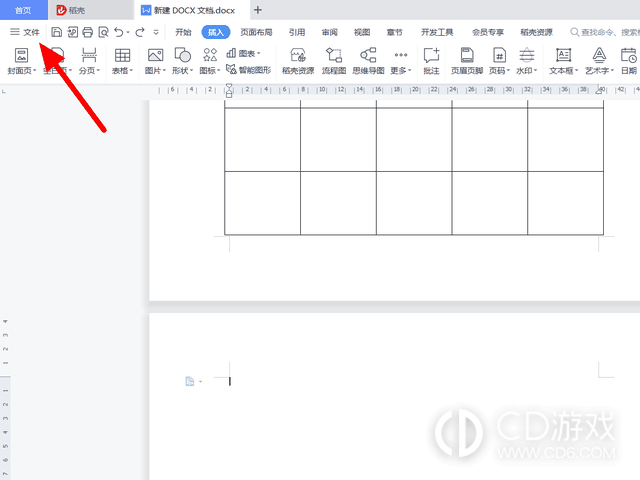Click the Undo arrow icon

click(119, 32)
